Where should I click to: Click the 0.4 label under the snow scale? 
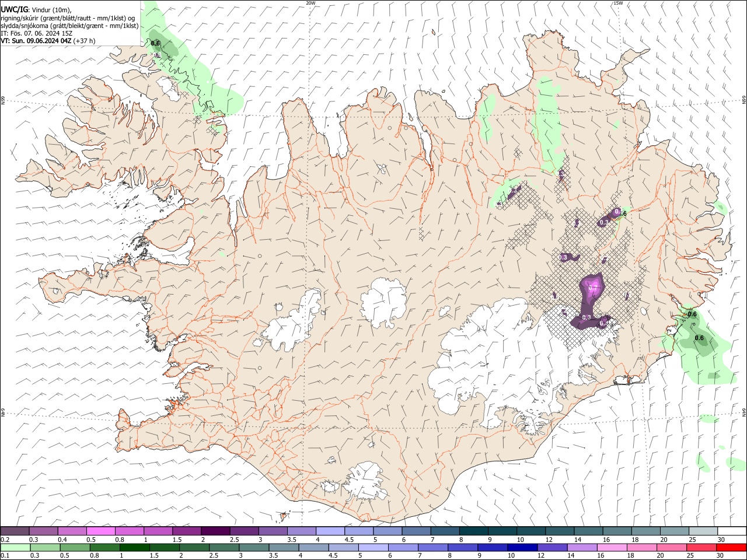(62, 540)
